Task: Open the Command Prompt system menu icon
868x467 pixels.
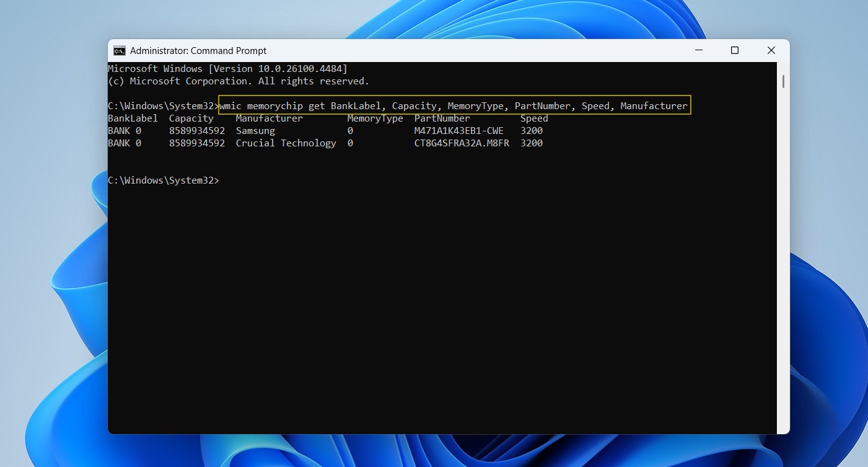Action: pos(120,51)
